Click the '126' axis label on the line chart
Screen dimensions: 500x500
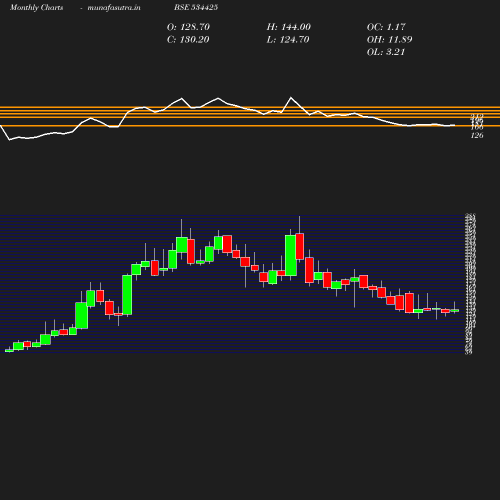coord(477,135)
